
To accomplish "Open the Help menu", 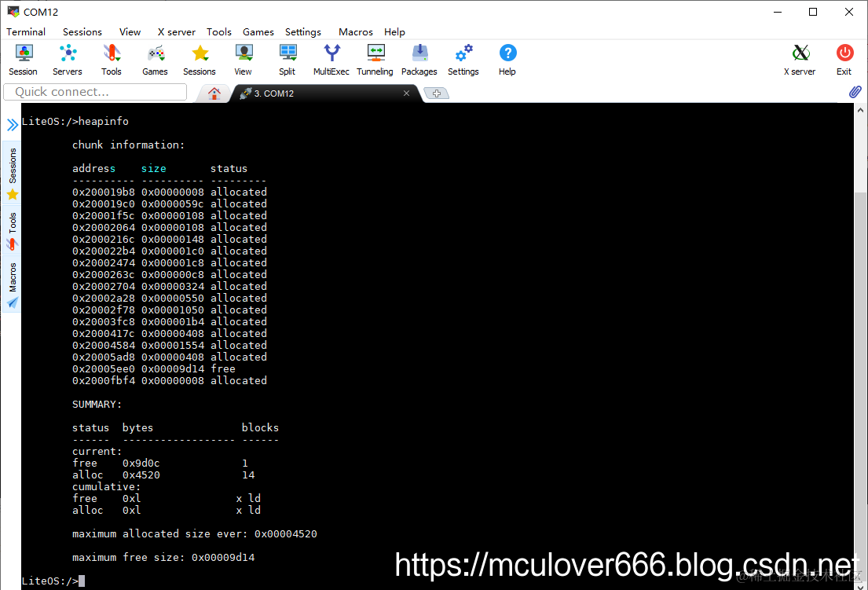I will [394, 32].
